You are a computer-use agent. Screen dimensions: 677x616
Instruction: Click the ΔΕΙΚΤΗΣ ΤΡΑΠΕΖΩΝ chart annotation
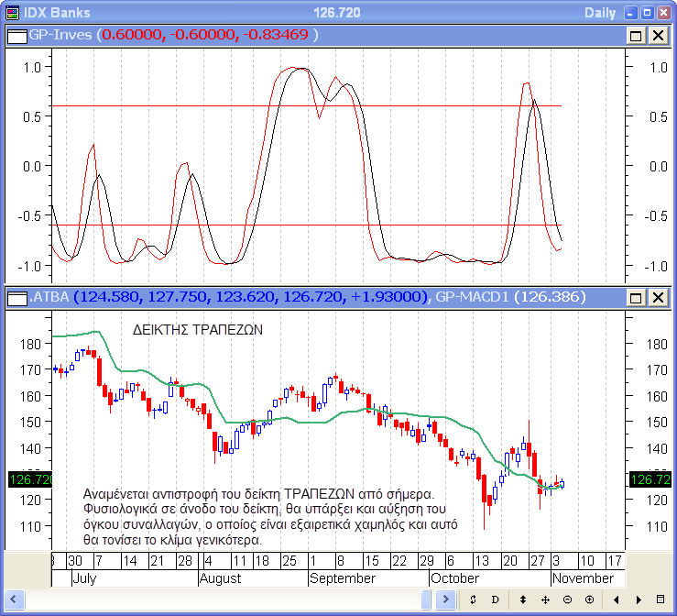tap(198, 330)
